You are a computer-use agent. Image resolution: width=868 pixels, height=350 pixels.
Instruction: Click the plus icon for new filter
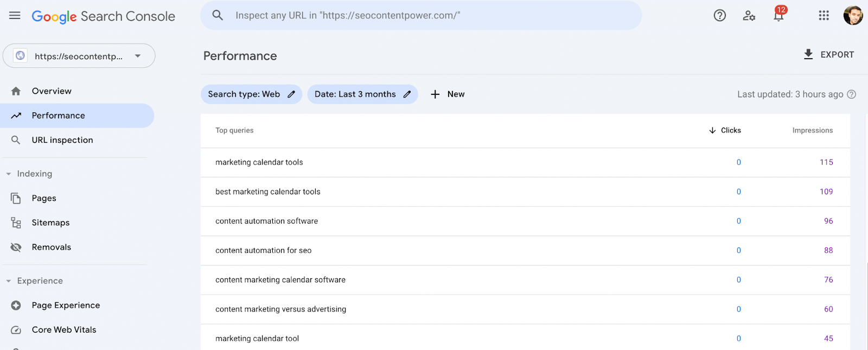435,94
